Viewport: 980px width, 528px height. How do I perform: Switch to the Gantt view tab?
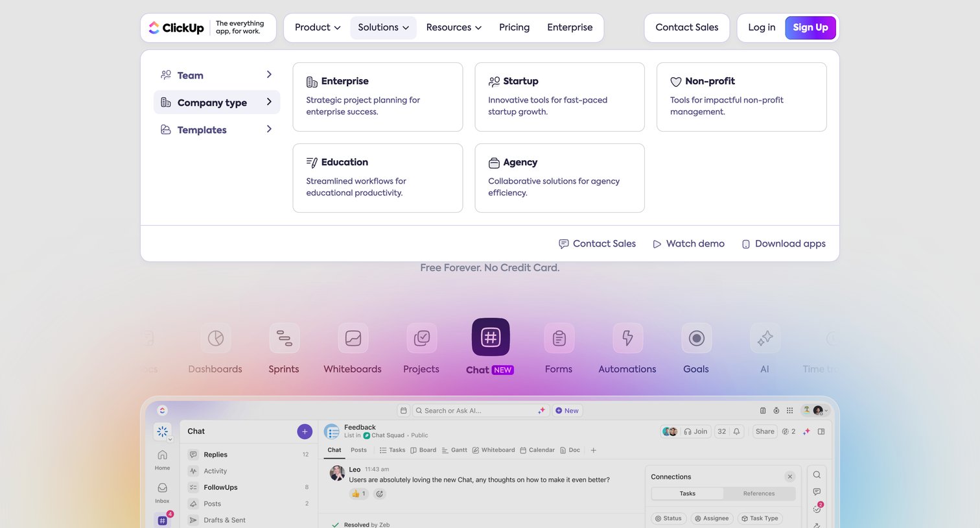[x=454, y=450]
